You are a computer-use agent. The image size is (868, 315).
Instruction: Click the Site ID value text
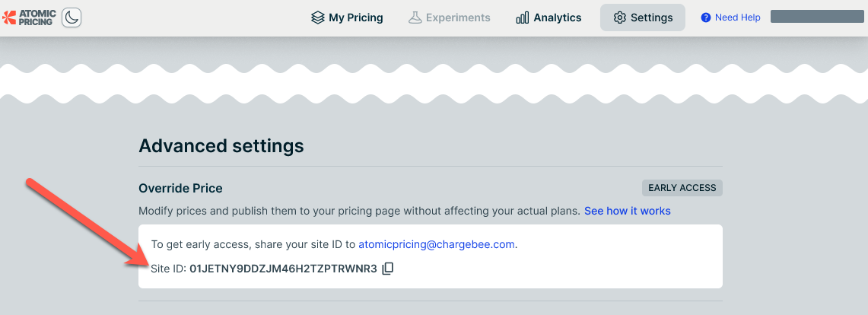(x=283, y=269)
